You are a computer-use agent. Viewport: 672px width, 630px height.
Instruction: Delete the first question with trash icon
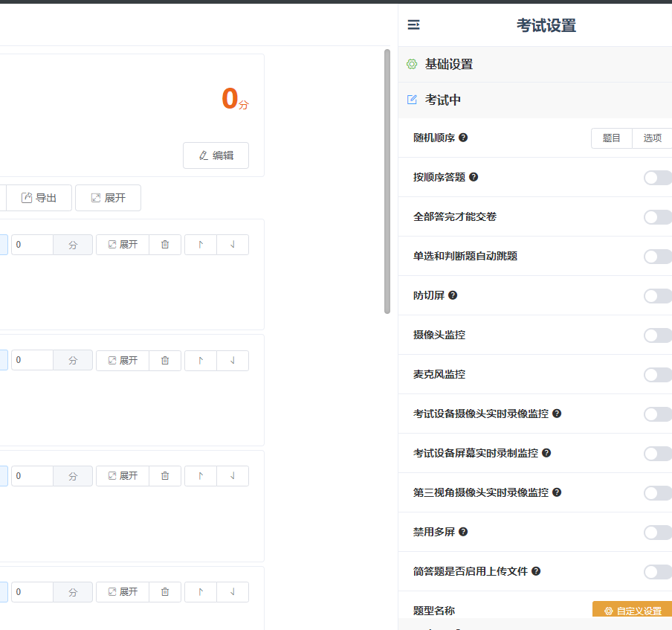click(165, 245)
